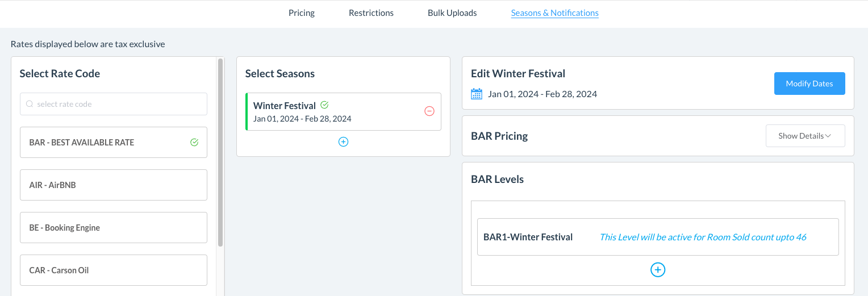Screen dimensions: 868x296
Task: Click green checkmark on BAR rate code
Action: pyautogui.click(x=194, y=143)
